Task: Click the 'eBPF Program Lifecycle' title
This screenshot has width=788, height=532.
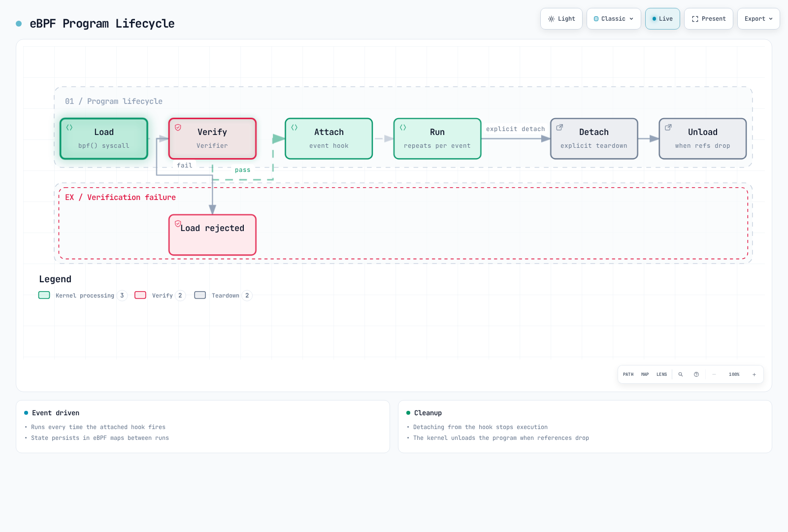Action: (102, 24)
